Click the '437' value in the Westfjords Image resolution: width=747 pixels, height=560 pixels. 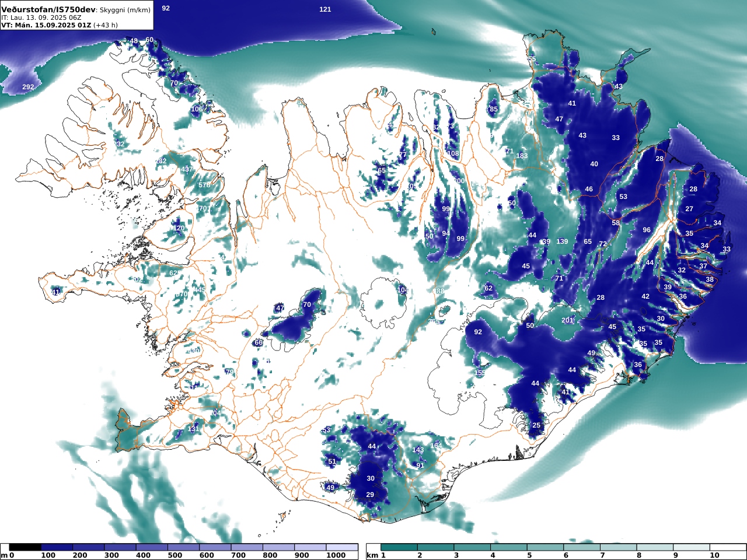187,169
